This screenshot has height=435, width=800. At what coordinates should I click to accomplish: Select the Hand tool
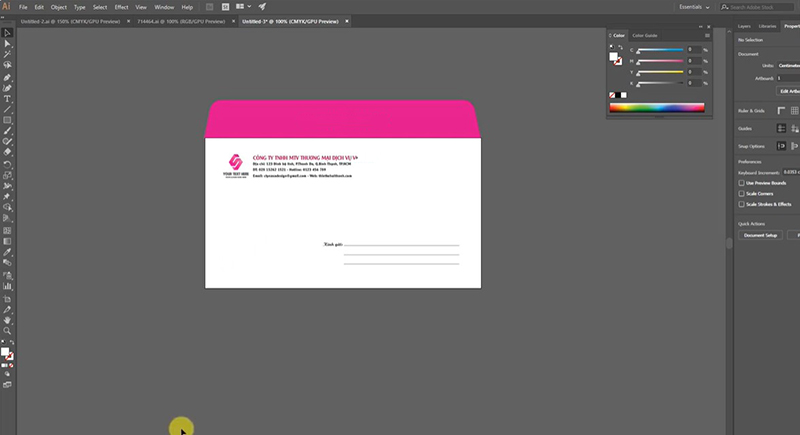(x=8, y=319)
